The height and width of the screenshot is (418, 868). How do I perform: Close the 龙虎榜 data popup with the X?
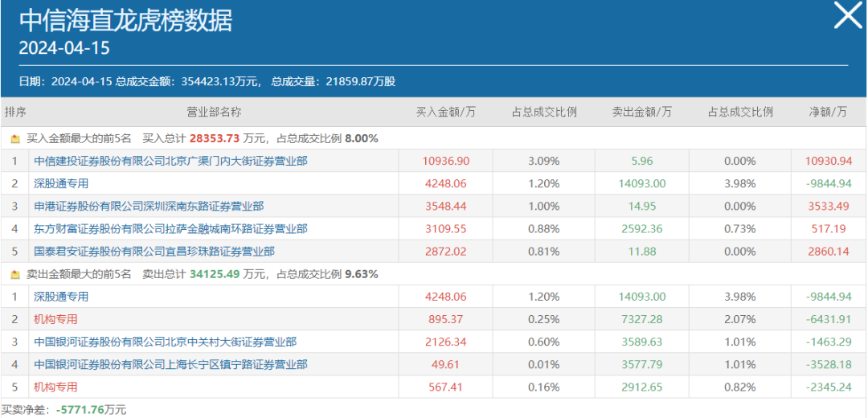click(848, 15)
